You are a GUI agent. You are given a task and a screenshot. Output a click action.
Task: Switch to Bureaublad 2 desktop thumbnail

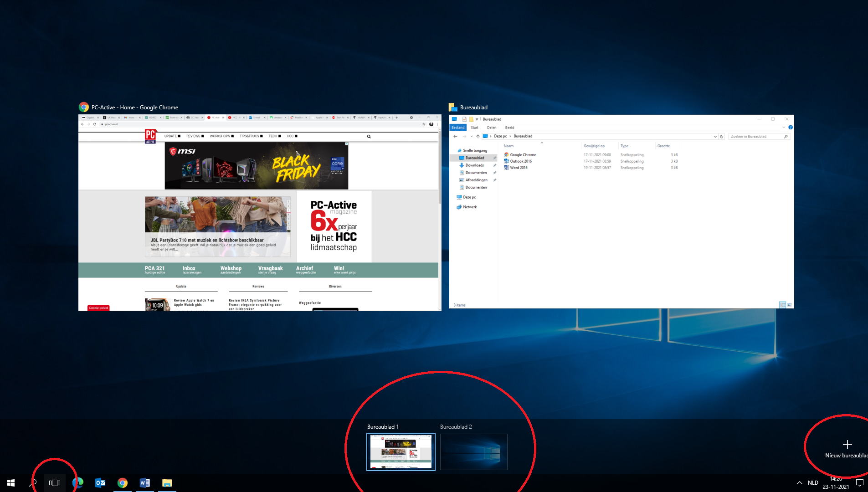tap(474, 452)
